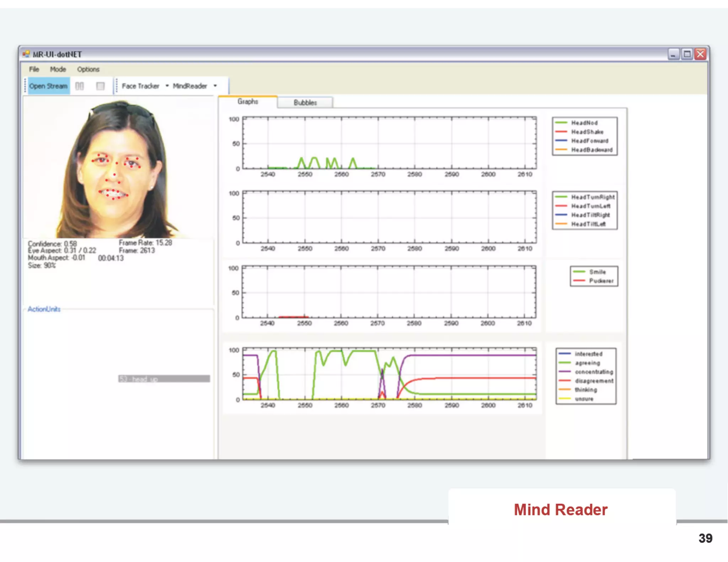Image resolution: width=728 pixels, height=562 pixels.
Task: Click the gray head up action unit bar
Action: point(164,379)
